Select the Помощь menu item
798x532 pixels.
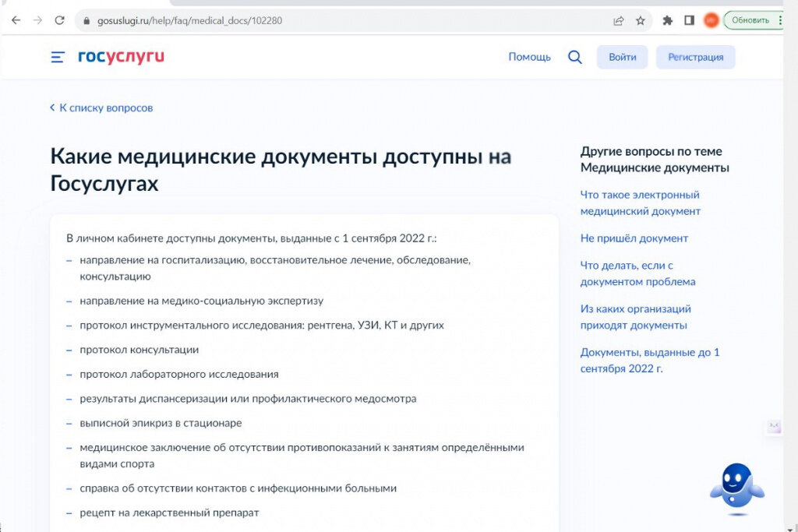click(x=529, y=57)
